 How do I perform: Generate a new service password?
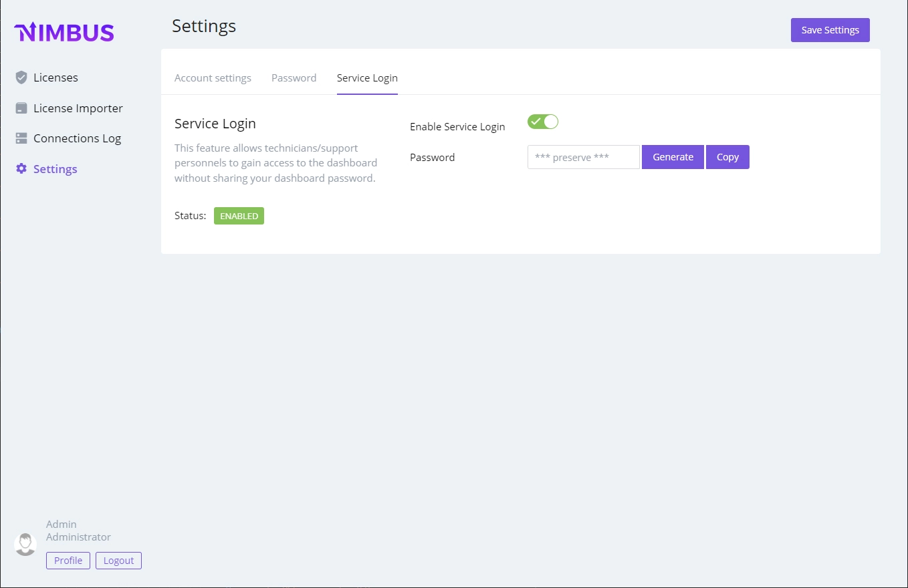[673, 157]
